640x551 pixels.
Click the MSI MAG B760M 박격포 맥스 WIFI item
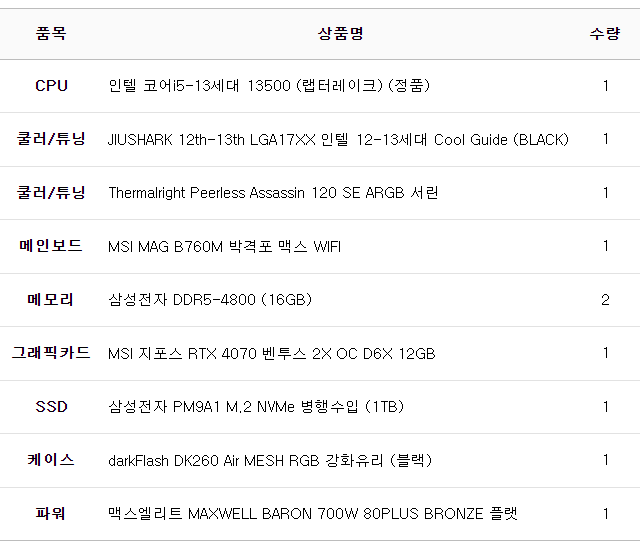tap(224, 247)
